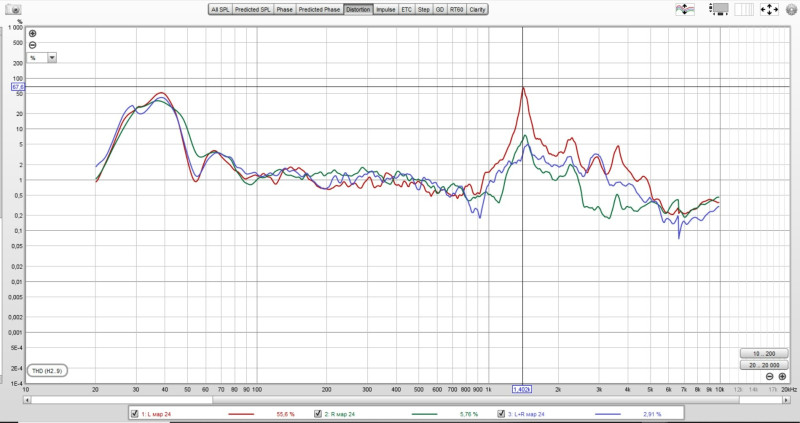Click red line swatch of L мар 24
Viewport: 800px width, 423px height.
click(x=241, y=414)
